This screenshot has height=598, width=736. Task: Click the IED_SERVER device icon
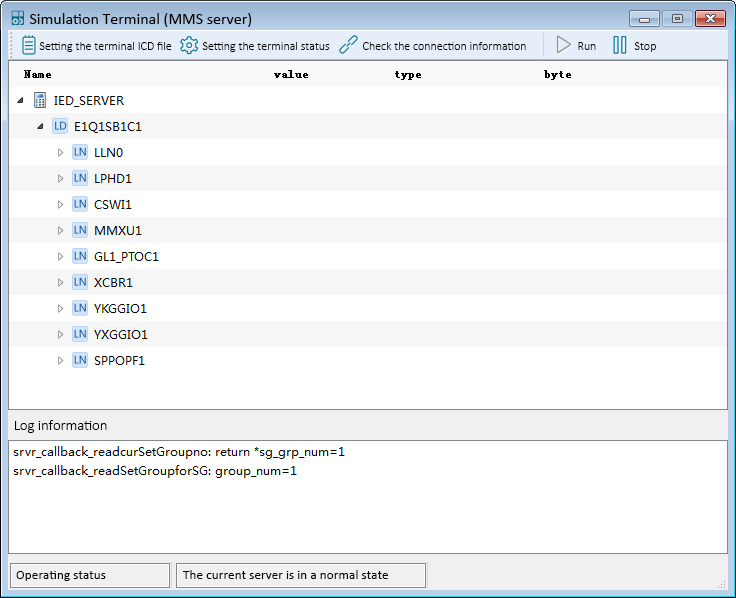coord(40,101)
